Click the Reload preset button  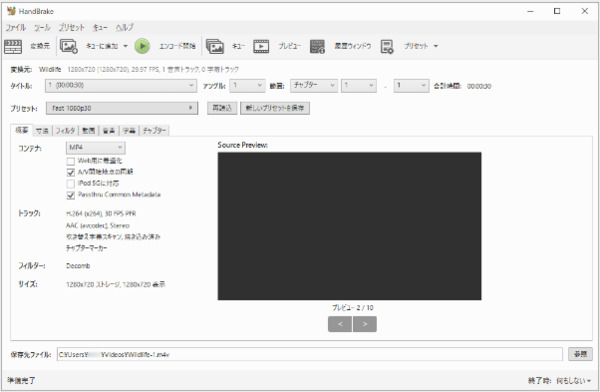pos(222,108)
